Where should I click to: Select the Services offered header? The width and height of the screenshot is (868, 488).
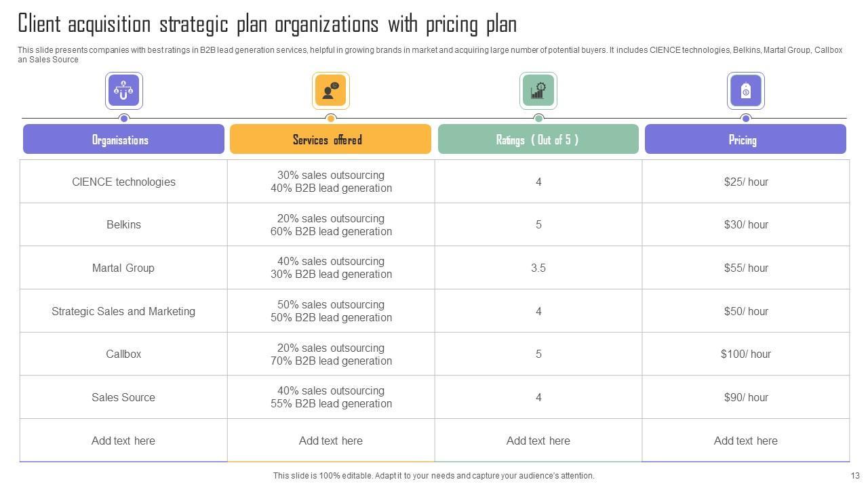pos(330,140)
